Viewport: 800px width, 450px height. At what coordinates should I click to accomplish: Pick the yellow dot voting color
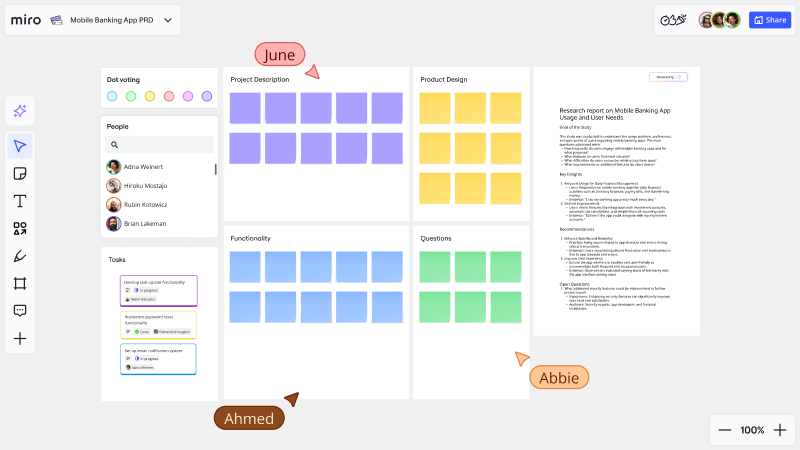pos(149,96)
